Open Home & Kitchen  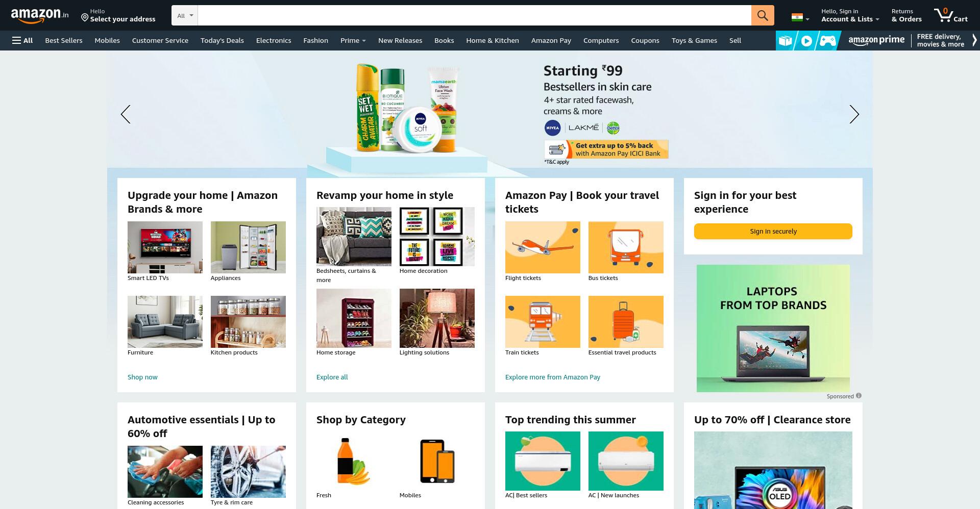(x=493, y=40)
